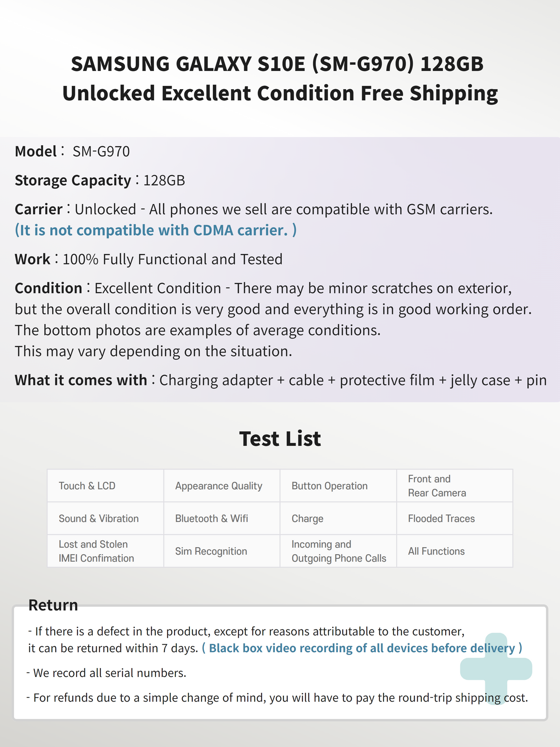
Task: Click the Samsung Galaxy S10E title text
Action: coord(280,78)
